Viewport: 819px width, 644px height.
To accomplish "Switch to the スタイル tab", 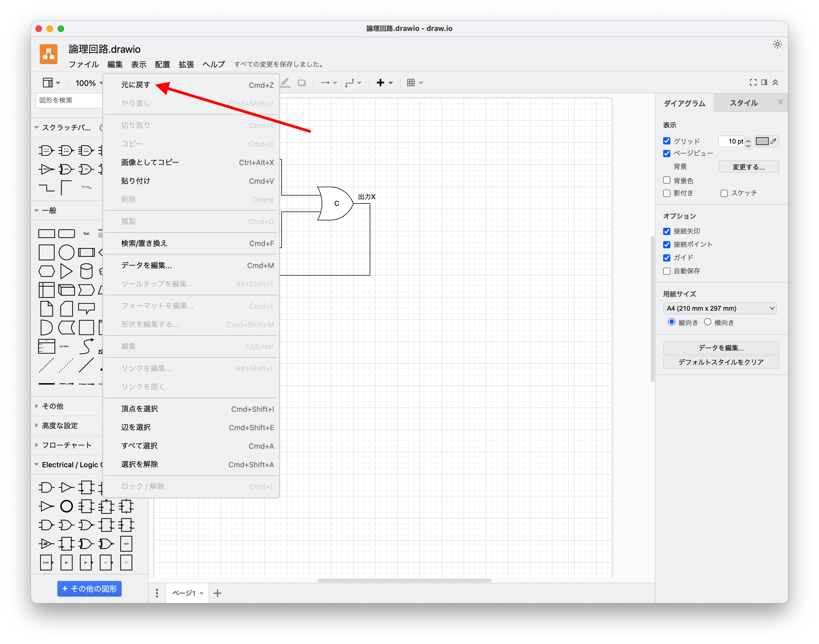I will pyautogui.click(x=743, y=103).
